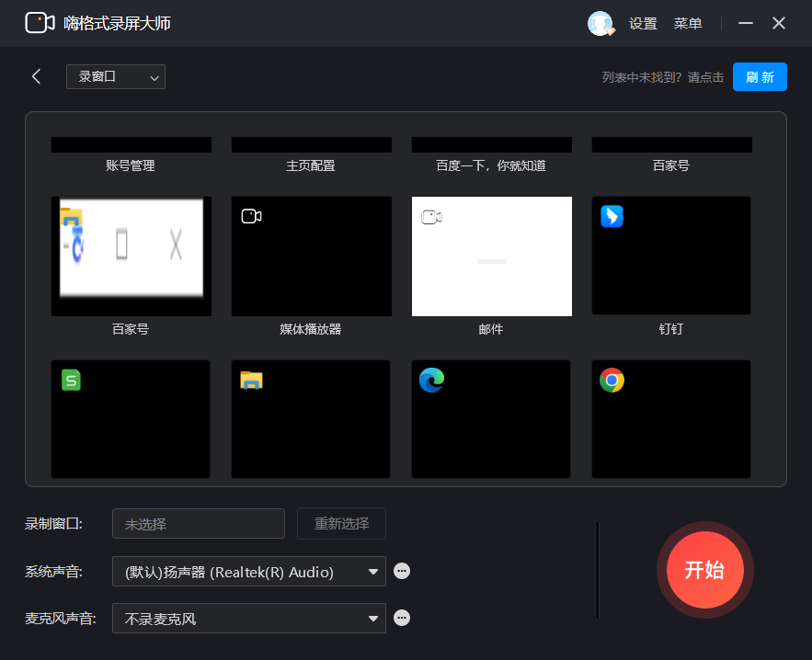Open the 录窗口 recording mode dropdown
812x660 pixels.
point(115,77)
